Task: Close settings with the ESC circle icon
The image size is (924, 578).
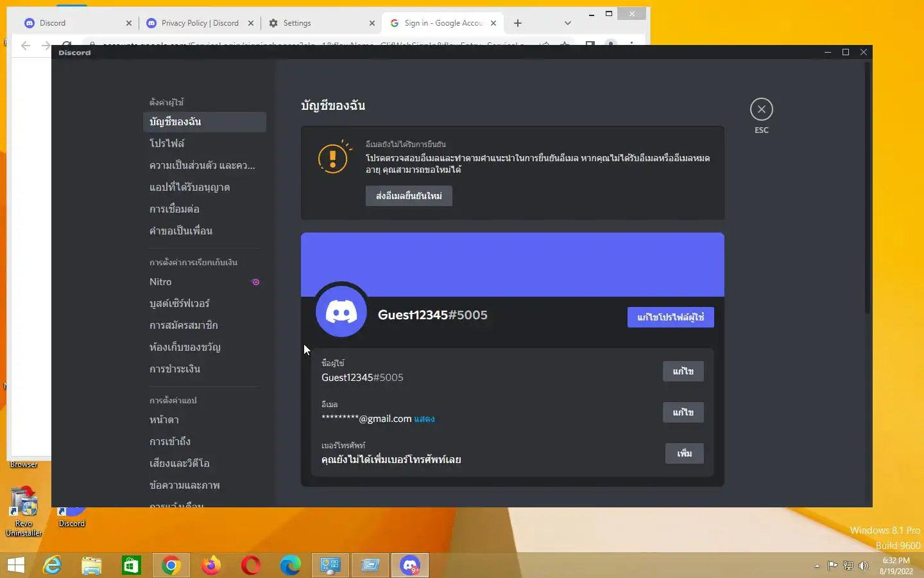Action: [x=761, y=109]
